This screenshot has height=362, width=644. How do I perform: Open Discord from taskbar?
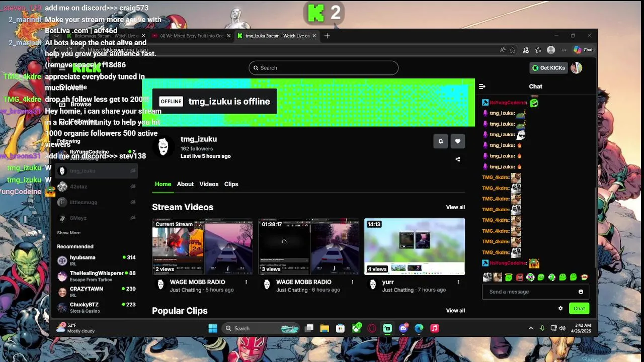coord(403,328)
